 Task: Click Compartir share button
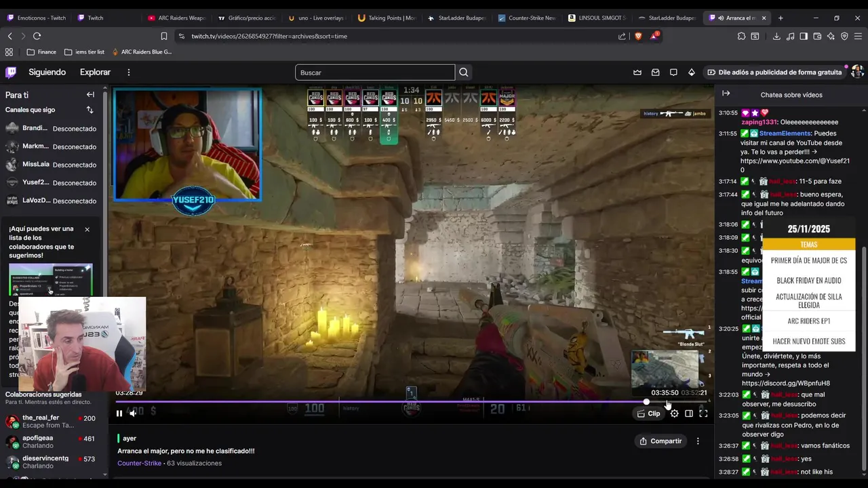(660, 441)
